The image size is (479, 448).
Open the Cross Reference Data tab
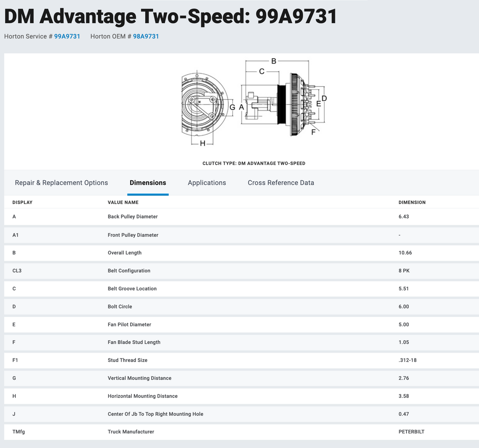pos(281,183)
